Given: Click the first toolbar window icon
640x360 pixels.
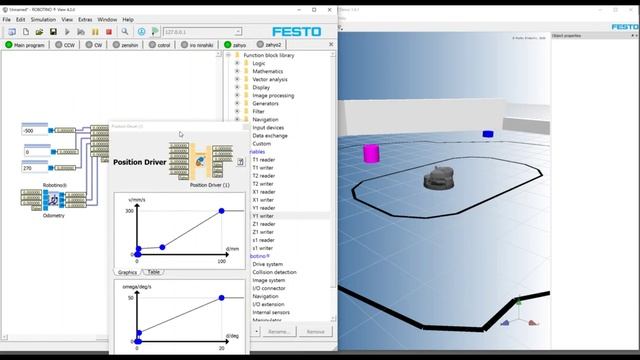Looking at the screenshot, I should click(x=12, y=32).
